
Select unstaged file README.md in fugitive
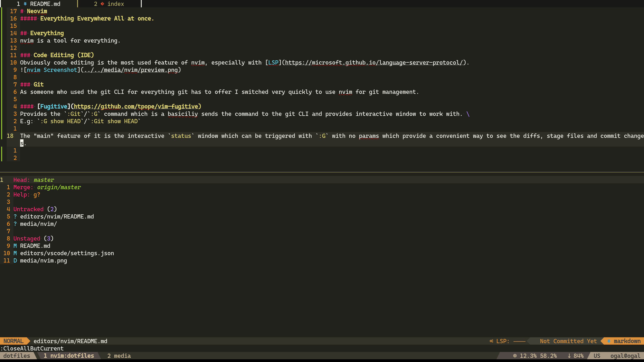(35, 246)
